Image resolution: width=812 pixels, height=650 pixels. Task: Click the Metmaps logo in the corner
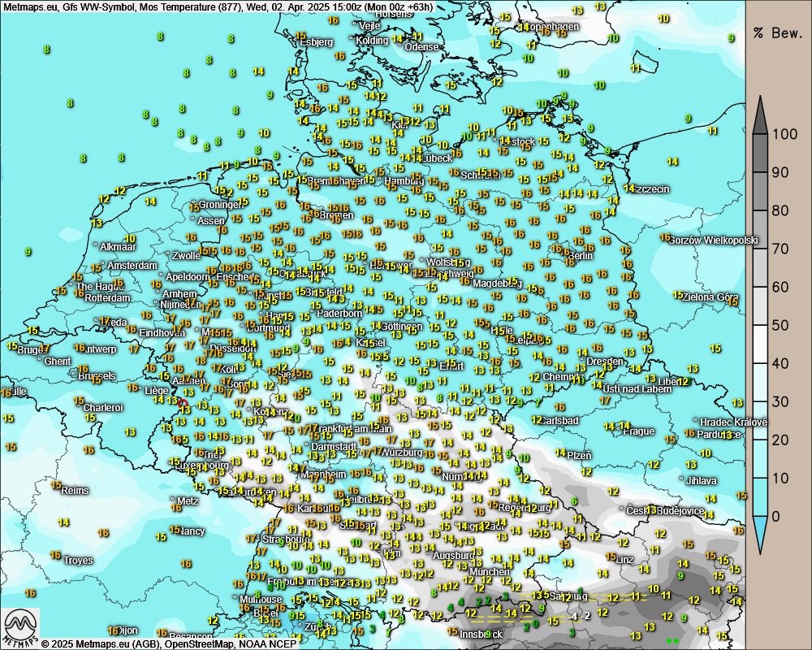(x=20, y=627)
